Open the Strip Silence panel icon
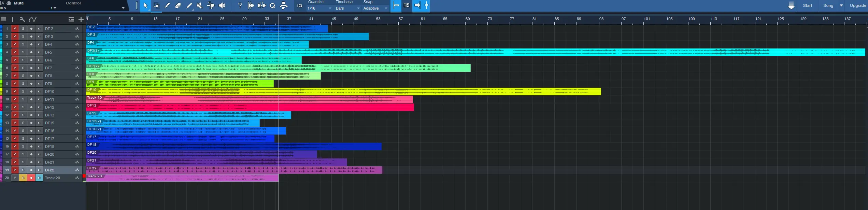Image resolution: width=868 pixels, height=210 pixels. click(x=251, y=5)
